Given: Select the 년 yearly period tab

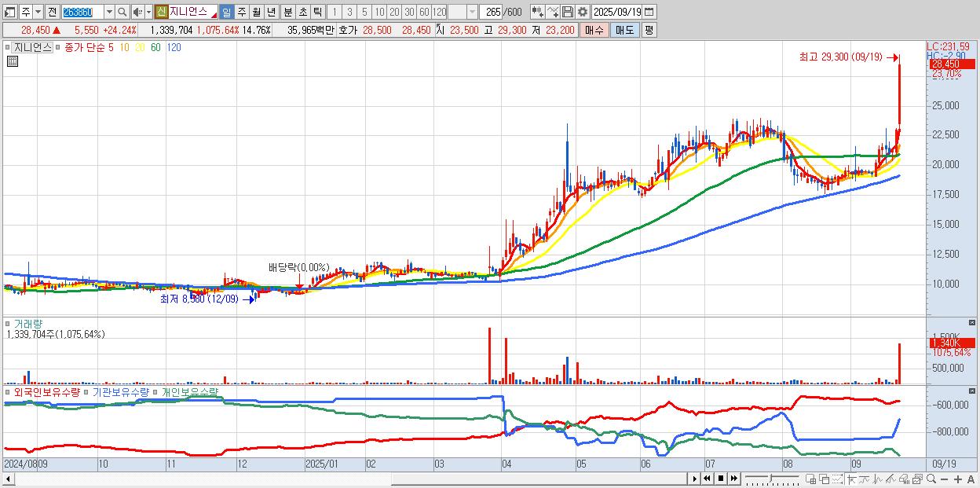Looking at the screenshot, I should point(271,12).
